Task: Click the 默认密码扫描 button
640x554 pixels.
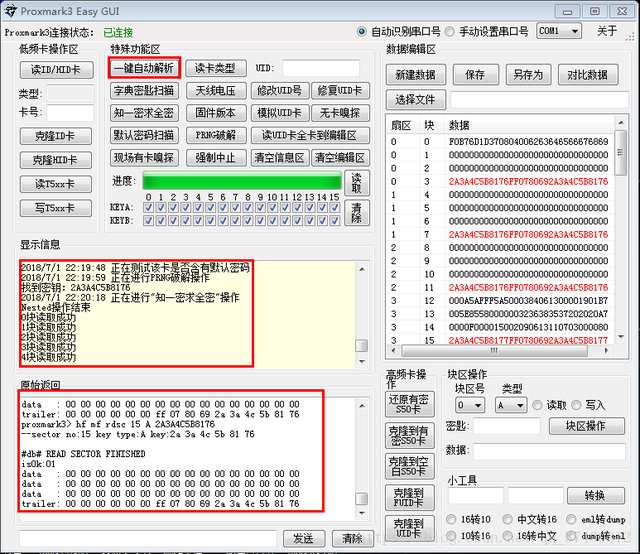Action: [144, 135]
